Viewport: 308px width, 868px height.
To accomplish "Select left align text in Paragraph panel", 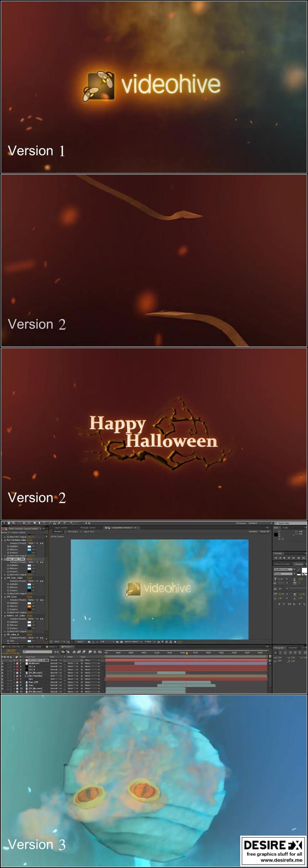I will pyautogui.click(x=275, y=652).
